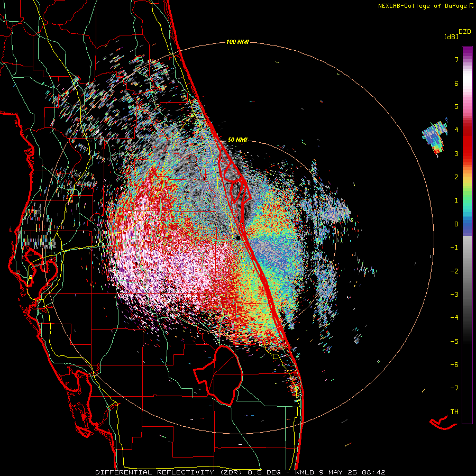Click the [dB] unit label
476x476 pixels.
click(451, 37)
